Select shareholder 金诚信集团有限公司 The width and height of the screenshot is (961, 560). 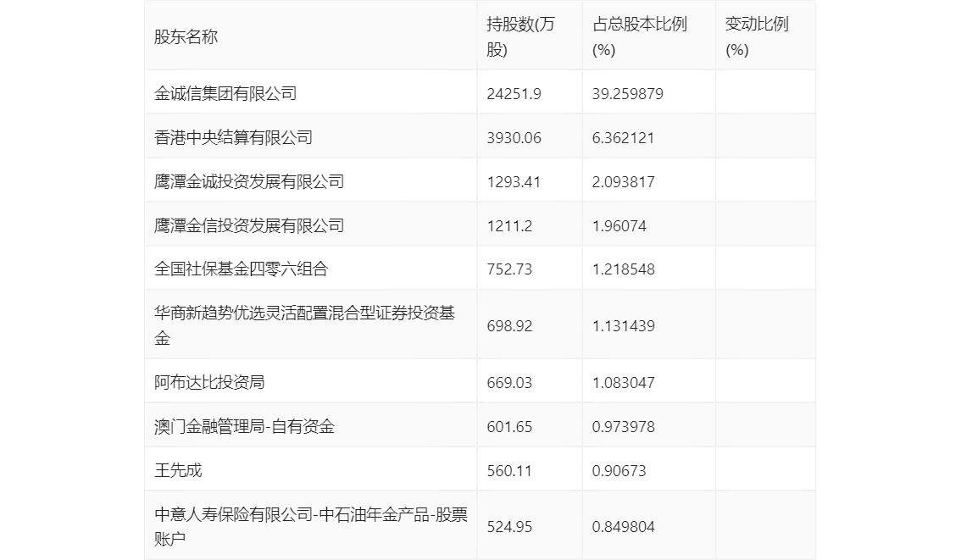pos(225,94)
